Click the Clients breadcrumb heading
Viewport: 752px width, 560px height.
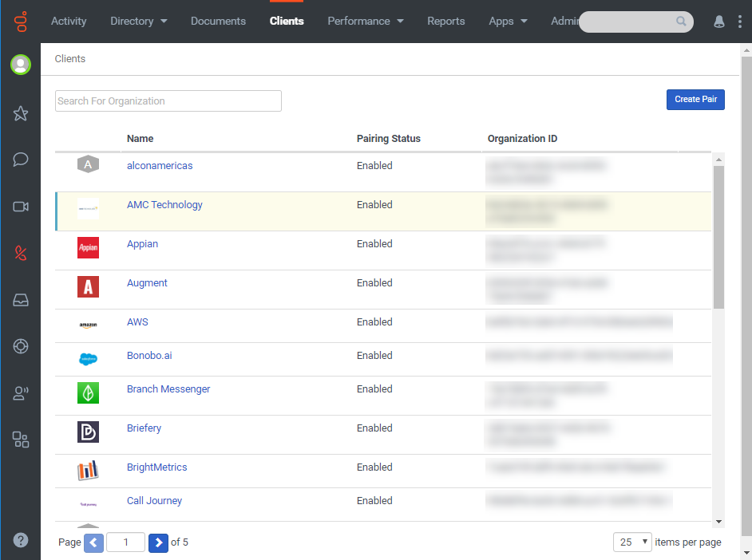pos(70,59)
